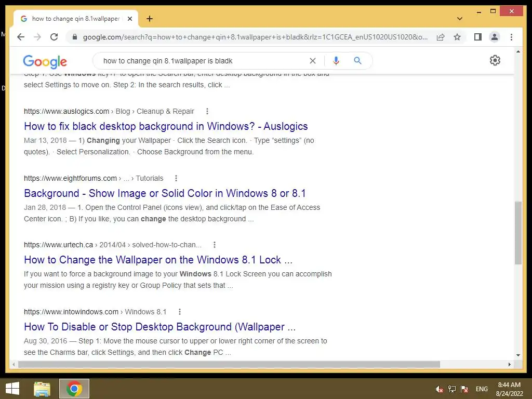The width and height of the screenshot is (532, 399).
Task: Reload the current Google search page
Action: [x=54, y=37]
